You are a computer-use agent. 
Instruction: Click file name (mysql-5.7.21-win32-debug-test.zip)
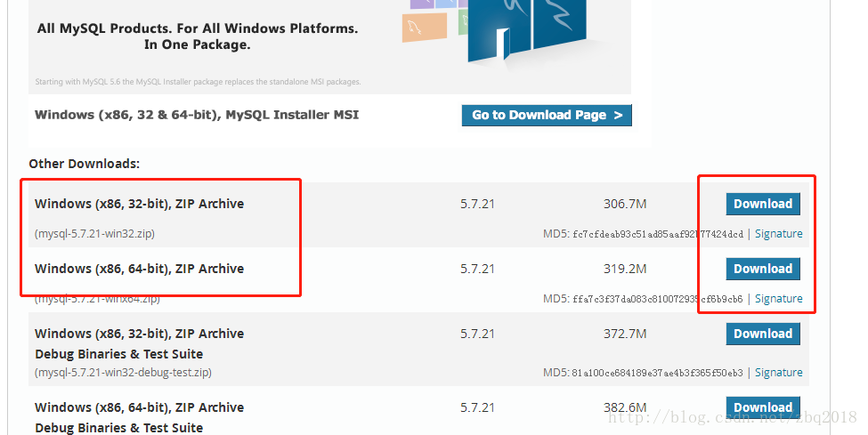coord(123,373)
